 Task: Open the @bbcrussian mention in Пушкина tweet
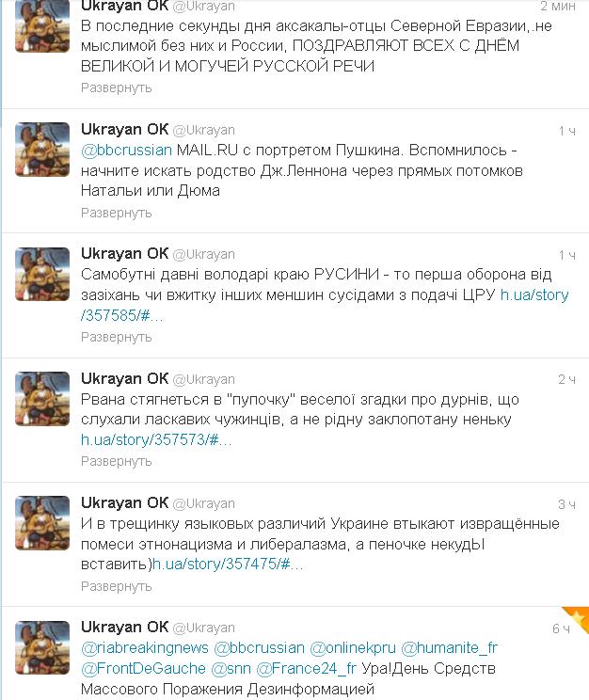(x=126, y=150)
